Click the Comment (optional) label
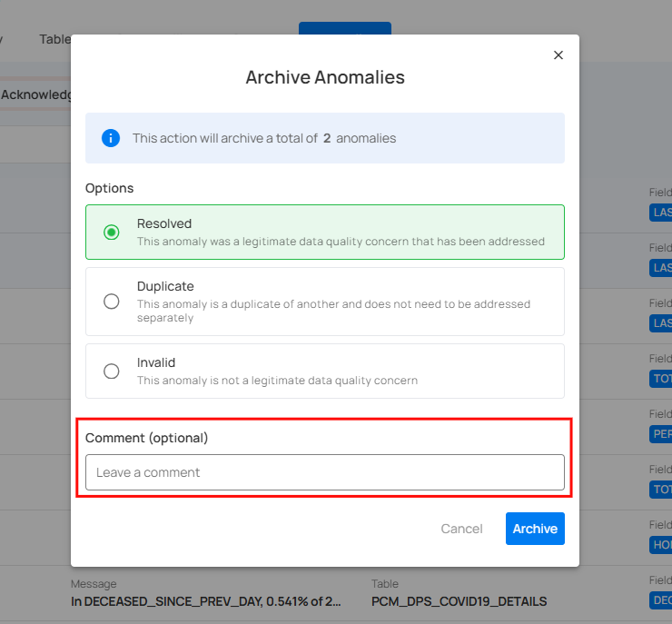 coord(146,438)
